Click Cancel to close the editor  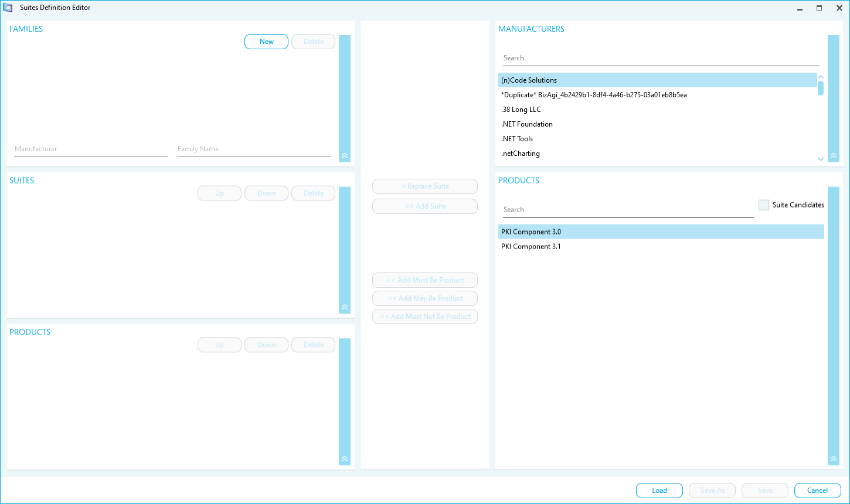click(817, 491)
